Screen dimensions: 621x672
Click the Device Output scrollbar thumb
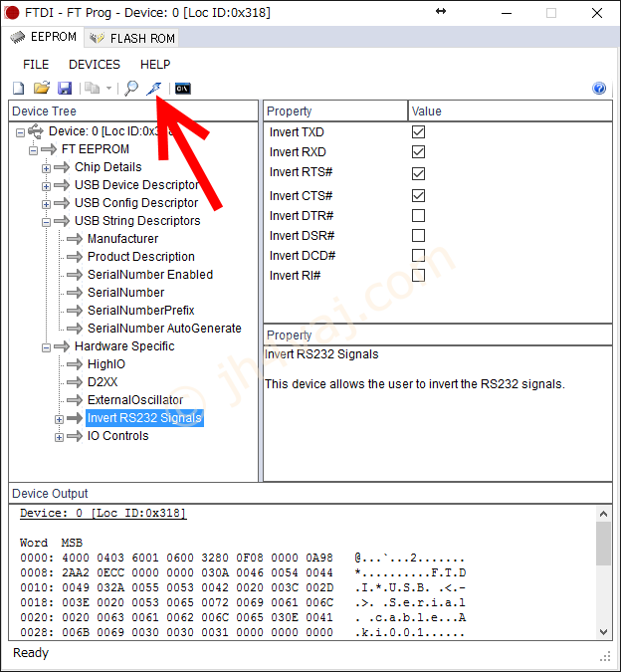[603, 544]
